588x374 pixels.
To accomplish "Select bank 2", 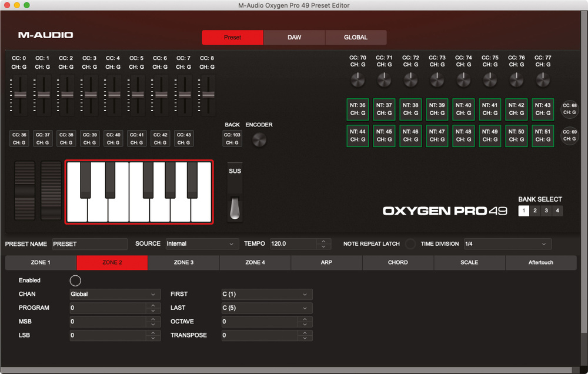I will coord(535,211).
